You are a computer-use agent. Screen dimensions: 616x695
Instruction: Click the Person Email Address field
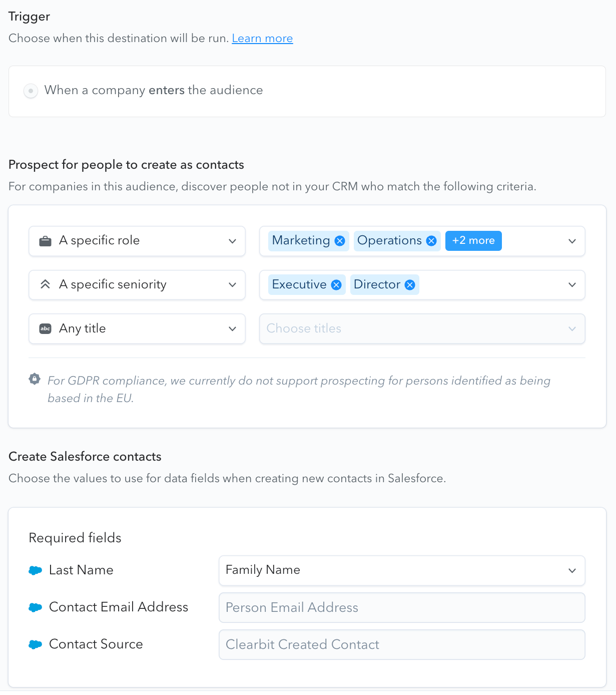point(402,607)
